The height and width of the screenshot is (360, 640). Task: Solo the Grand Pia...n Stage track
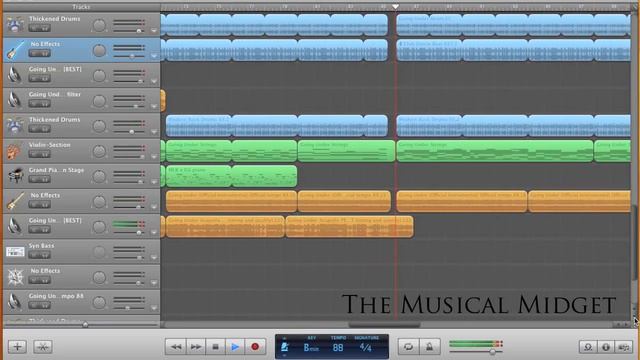point(45,180)
